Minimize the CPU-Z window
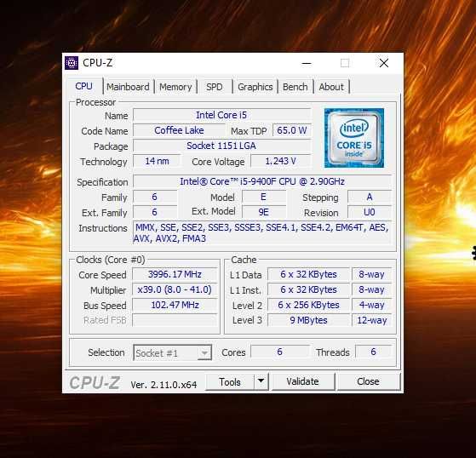The width and height of the screenshot is (476, 458). [307, 63]
